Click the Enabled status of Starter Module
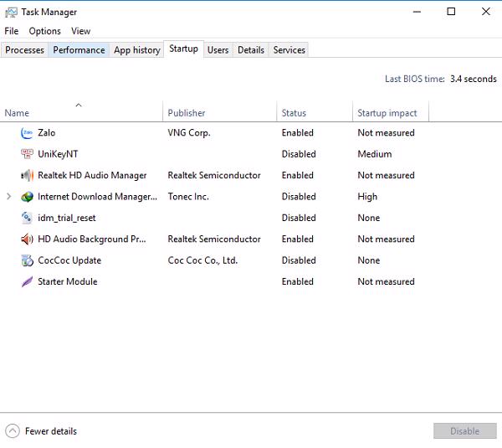The image size is (502, 448). pyautogui.click(x=297, y=281)
